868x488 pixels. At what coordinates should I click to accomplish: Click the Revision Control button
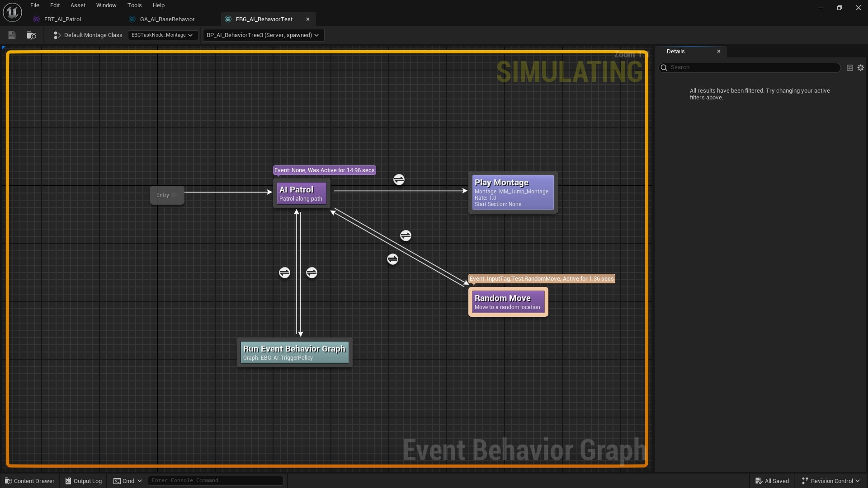click(831, 480)
